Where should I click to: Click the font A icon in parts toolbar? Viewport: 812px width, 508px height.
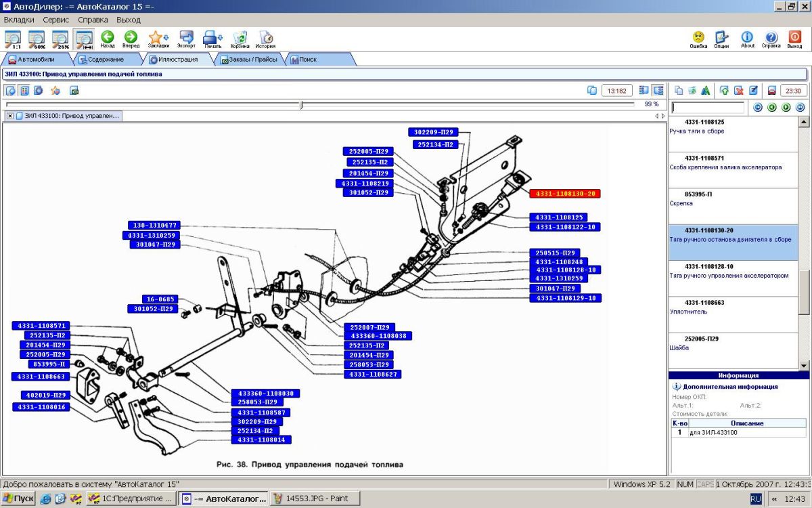[706, 90]
